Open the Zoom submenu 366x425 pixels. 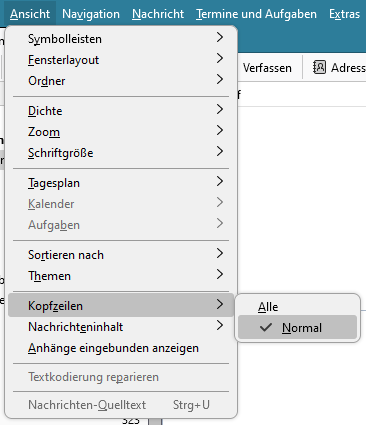(x=121, y=132)
